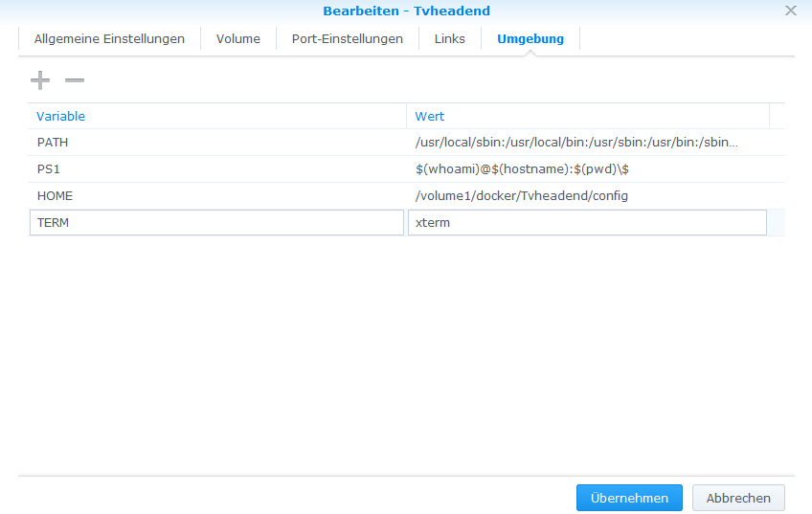The image size is (812, 514).
Task: Edit the xterm value field
Action: [587, 223]
